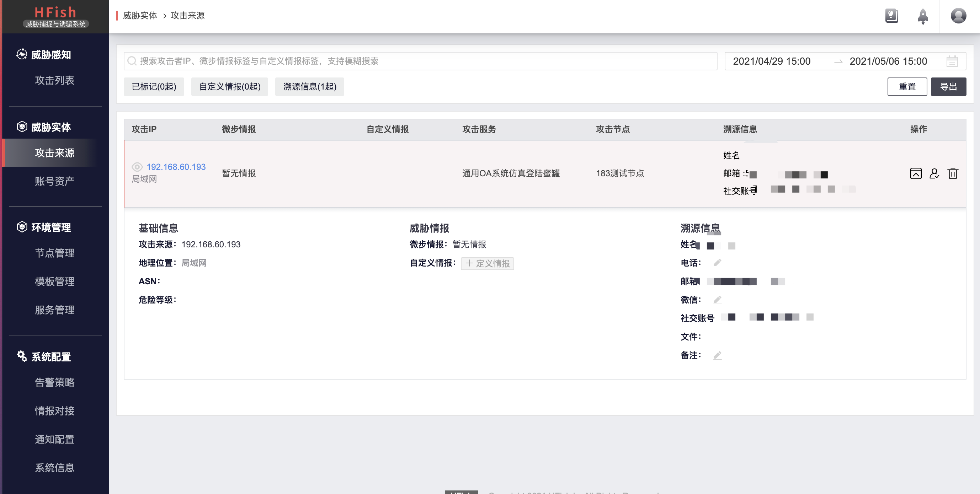Toggle the eye mark icon beside 192.168.60.193

pyautogui.click(x=137, y=167)
